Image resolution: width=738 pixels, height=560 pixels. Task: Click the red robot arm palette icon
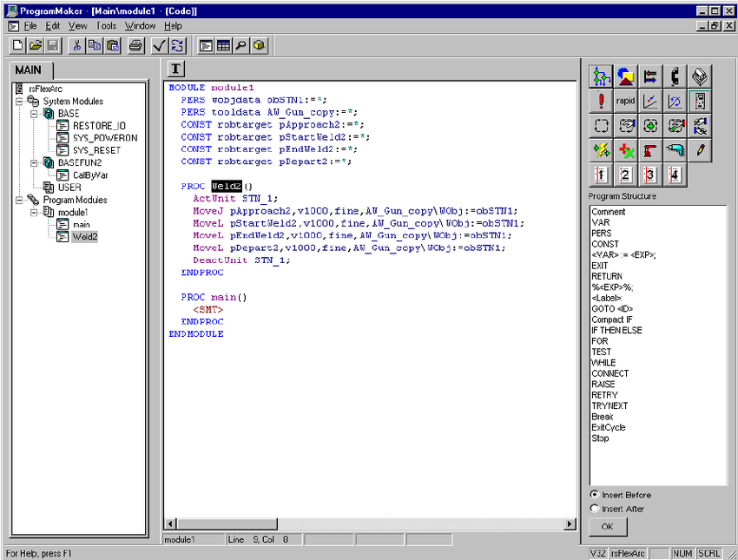point(650,150)
